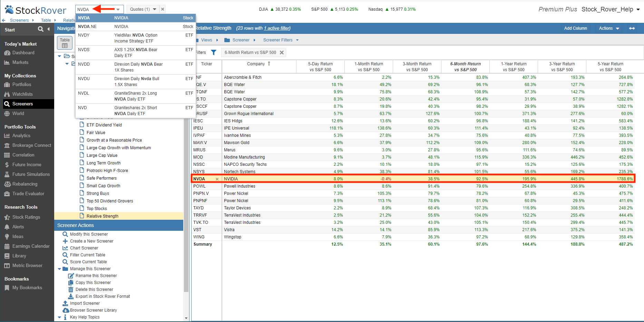Select NVDU Direxion Bull suggestion
Screen dimensions: 644x322
pos(136,82)
